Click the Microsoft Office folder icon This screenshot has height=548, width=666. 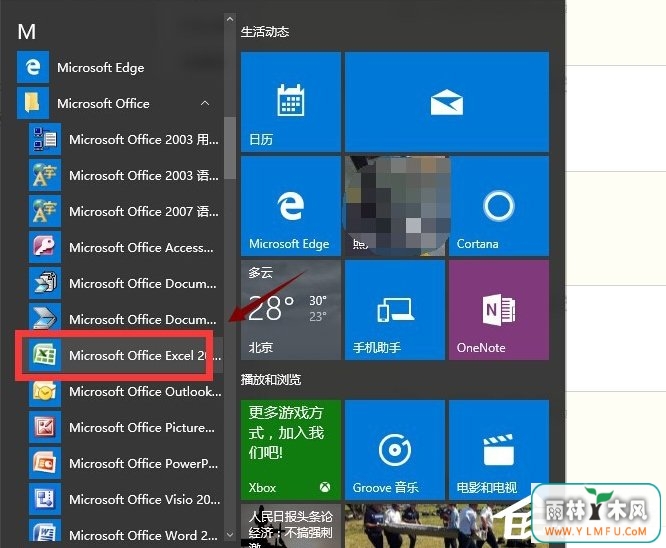pyautogui.click(x=33, y=103)
